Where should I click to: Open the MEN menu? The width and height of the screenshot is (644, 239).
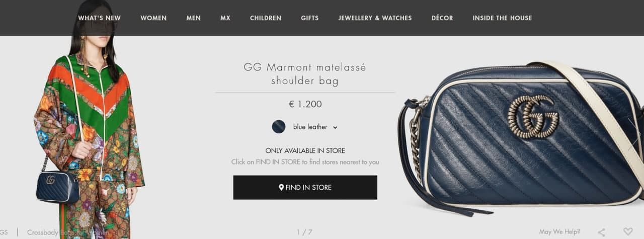[x=193, y=18]
